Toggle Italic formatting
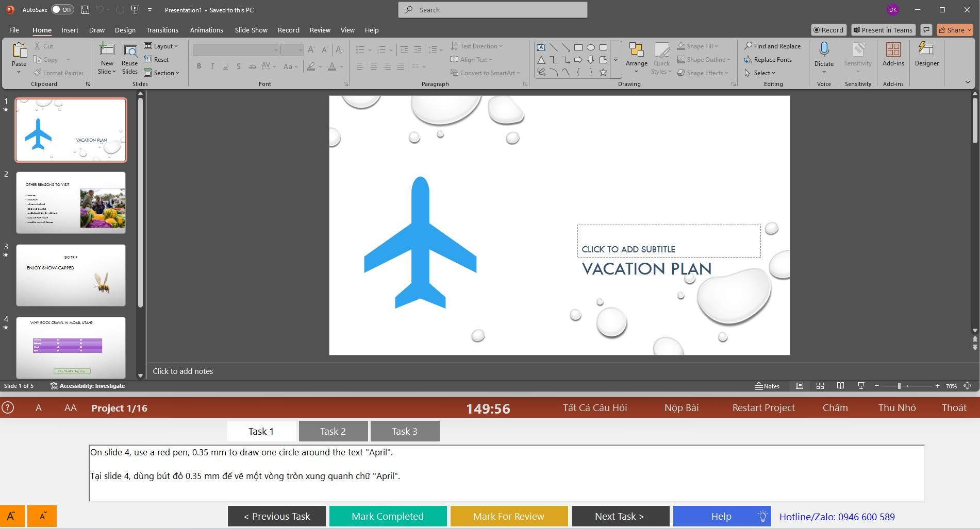The height and width of the screenshot is (529, 980). 212,66
